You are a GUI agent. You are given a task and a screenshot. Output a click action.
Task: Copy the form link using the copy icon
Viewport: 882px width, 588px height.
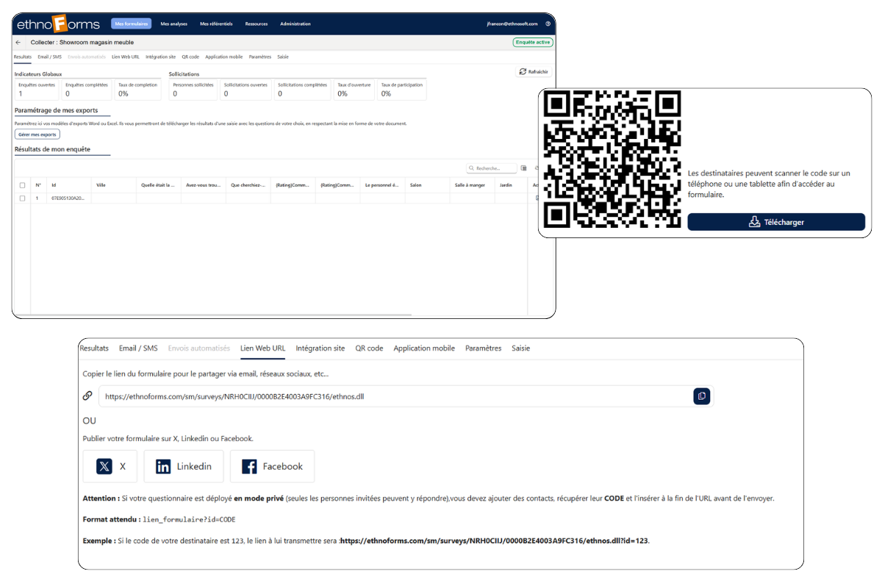point(701,395)
